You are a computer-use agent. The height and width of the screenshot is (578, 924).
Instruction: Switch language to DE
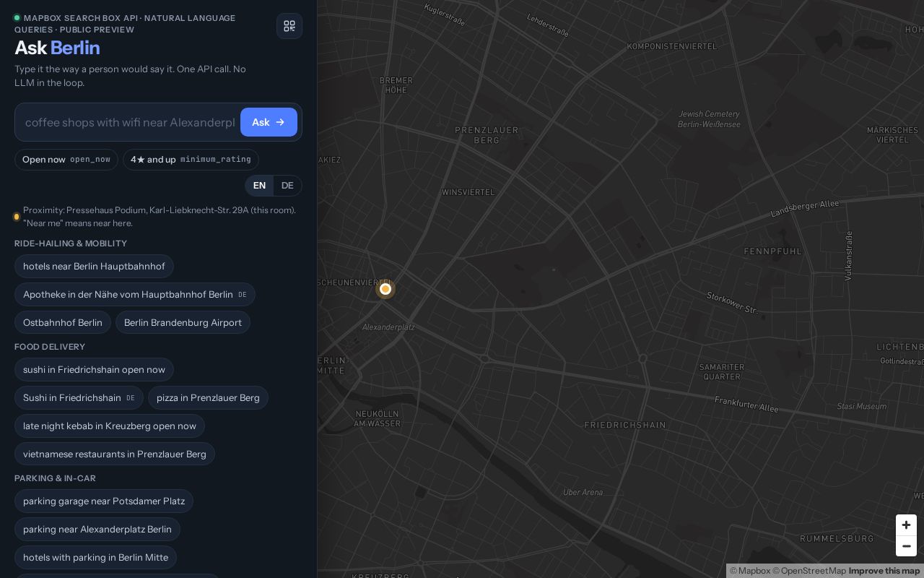(x=287, y=186)
